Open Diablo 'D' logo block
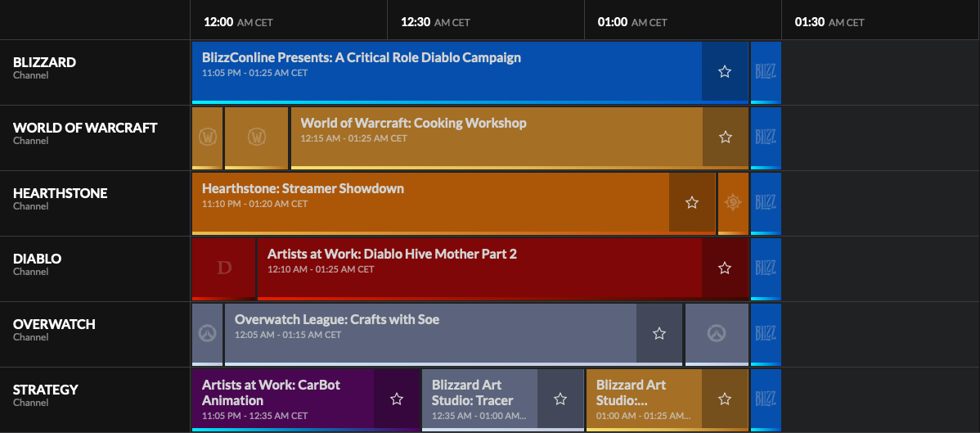The width and height of the screenshot is (980, 433). pos(224,268)
